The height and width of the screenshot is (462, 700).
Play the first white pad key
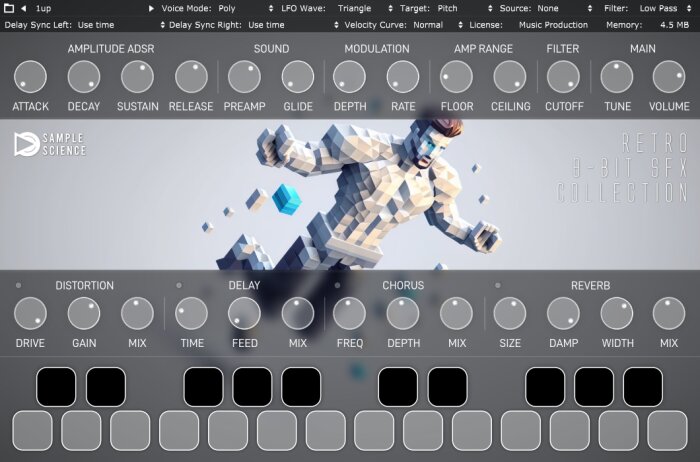(32, 431)
